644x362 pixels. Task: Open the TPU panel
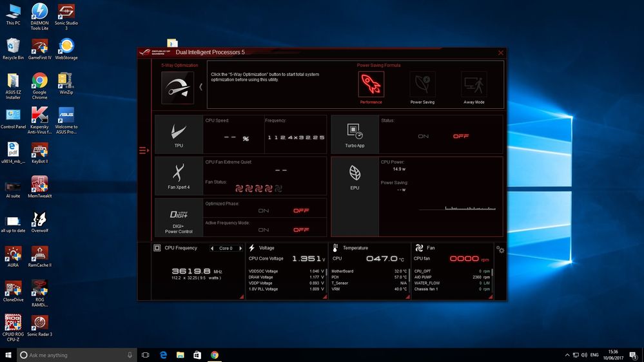[x=179, y=134]
